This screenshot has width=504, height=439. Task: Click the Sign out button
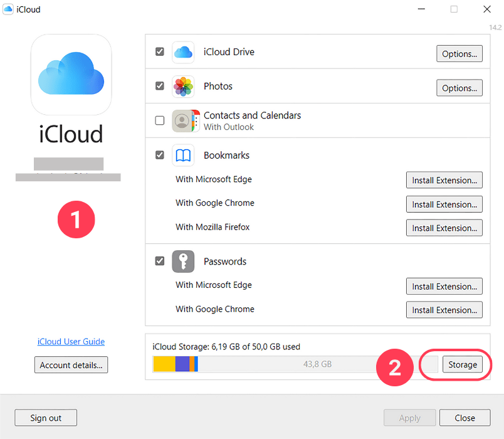[x=45, y=418]
